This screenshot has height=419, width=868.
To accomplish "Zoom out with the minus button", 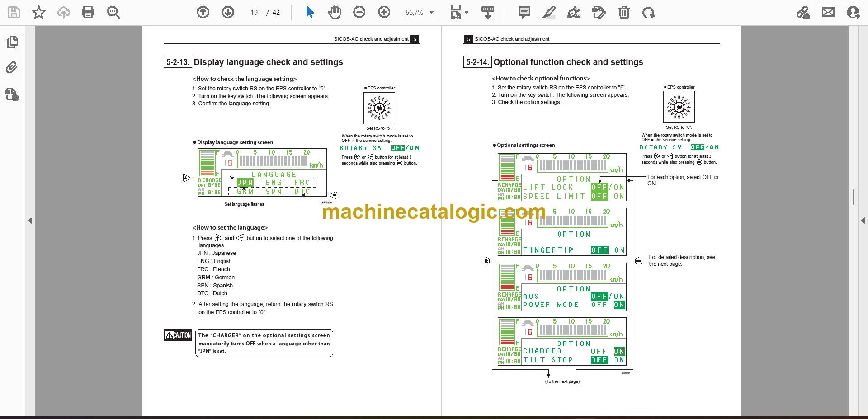I will point(359,12).
